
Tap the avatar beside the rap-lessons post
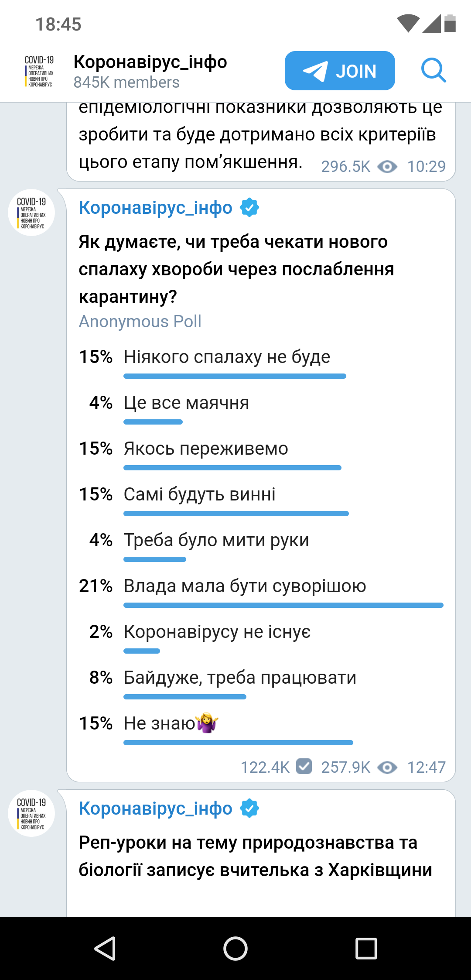(x=31, y=813)
